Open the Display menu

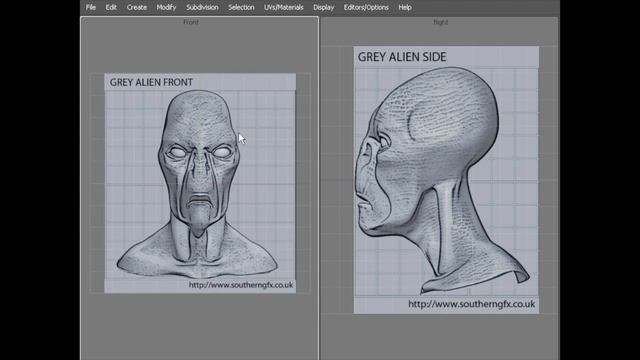click(x=323, y=7)
